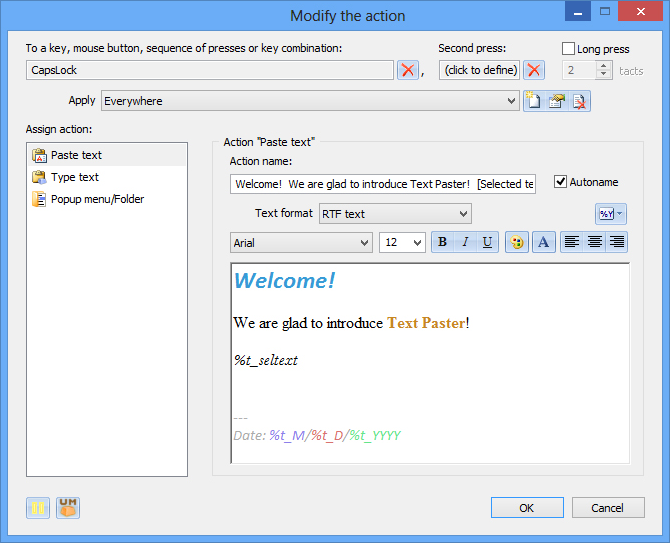670x543 pixels.
Task: Open the insert macro variable menu
Action: pyautogui.click(x=611, y=214)
